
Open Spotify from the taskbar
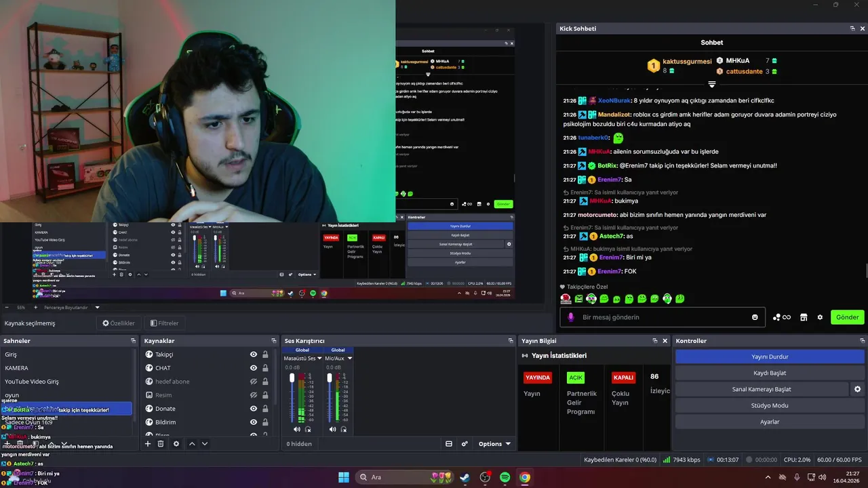tap(505, 477)
